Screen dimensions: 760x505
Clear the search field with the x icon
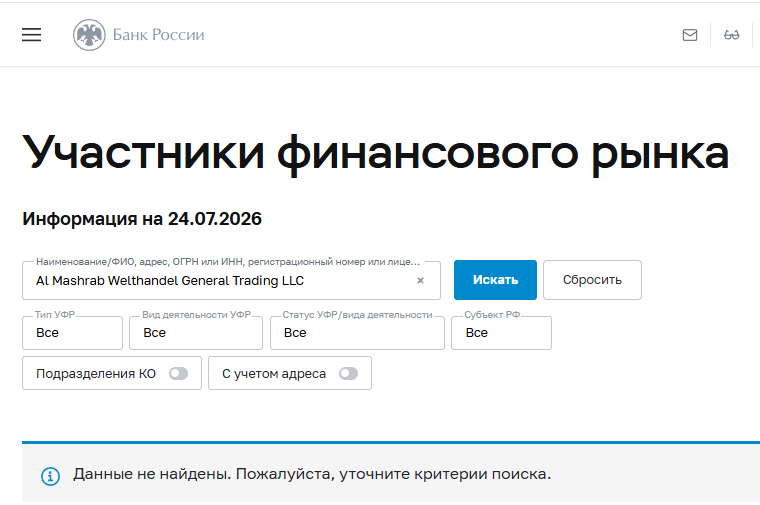pos(420,281)
